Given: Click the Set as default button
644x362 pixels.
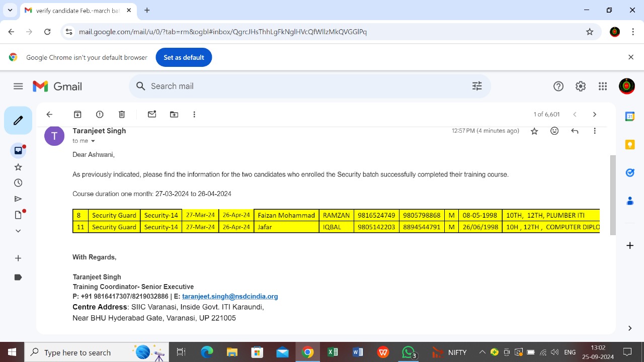Looking at the screenshot, I should pyautogui.click(x=184, y=57).
